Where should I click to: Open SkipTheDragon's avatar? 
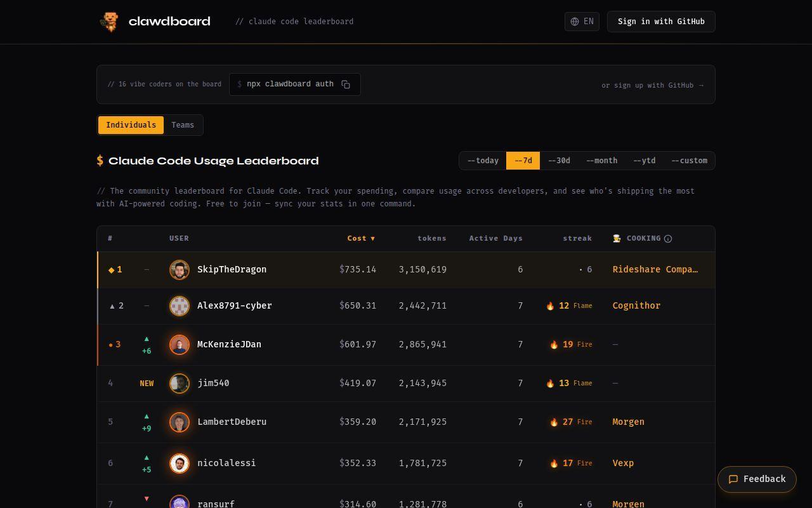(180, 270)
